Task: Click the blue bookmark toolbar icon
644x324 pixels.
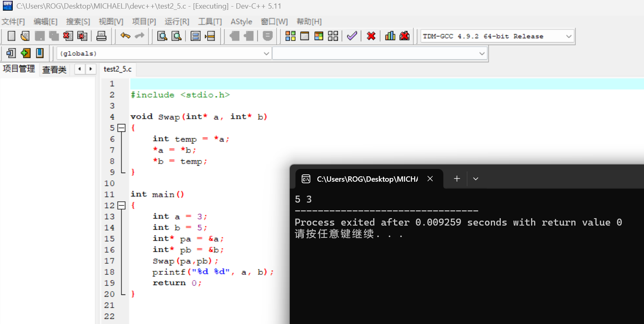Action: pos(40,53)
